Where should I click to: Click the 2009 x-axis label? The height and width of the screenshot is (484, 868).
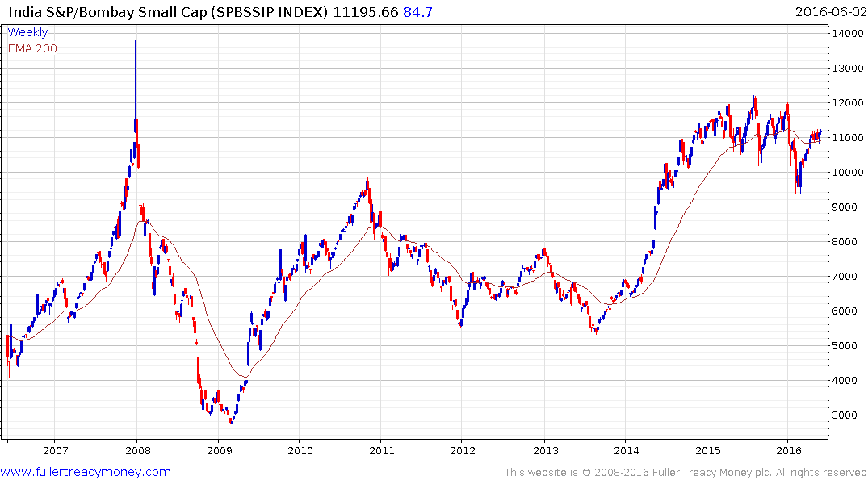(x=219, y=450)
